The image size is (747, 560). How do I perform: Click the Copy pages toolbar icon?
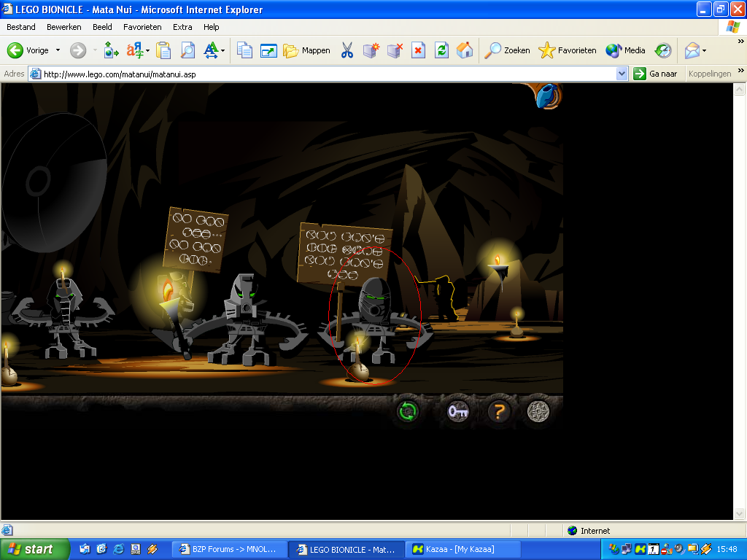click(x=244, y=50)
